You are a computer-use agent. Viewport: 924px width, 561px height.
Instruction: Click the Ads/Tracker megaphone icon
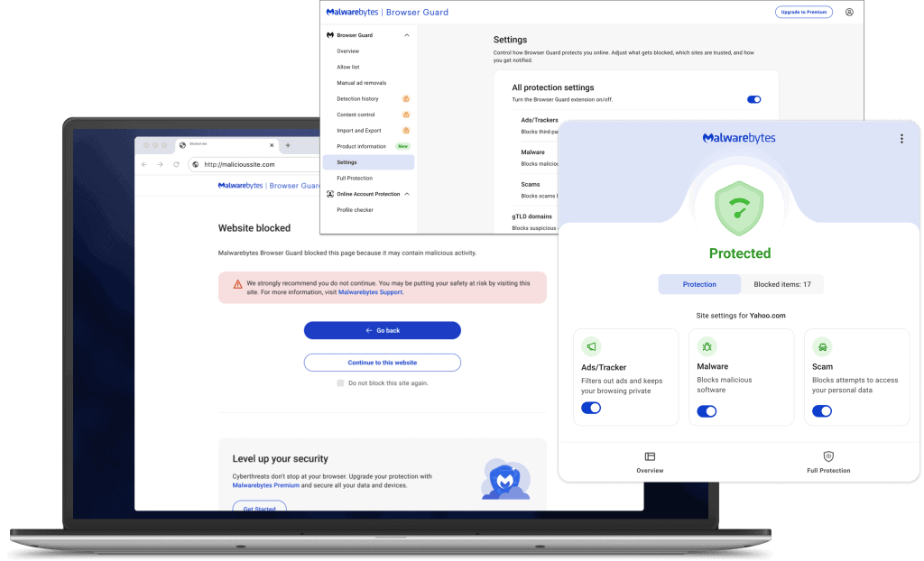591,346
